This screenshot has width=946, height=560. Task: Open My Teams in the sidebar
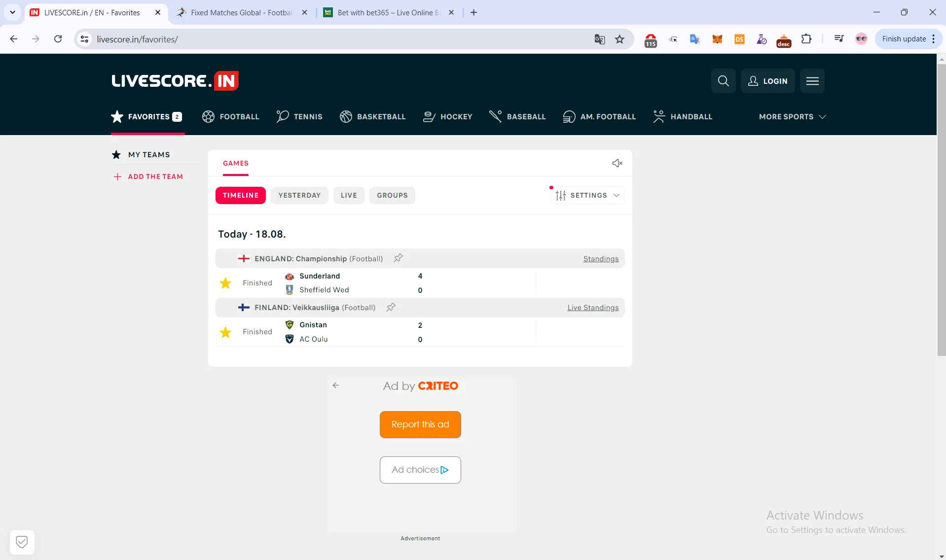141,155
